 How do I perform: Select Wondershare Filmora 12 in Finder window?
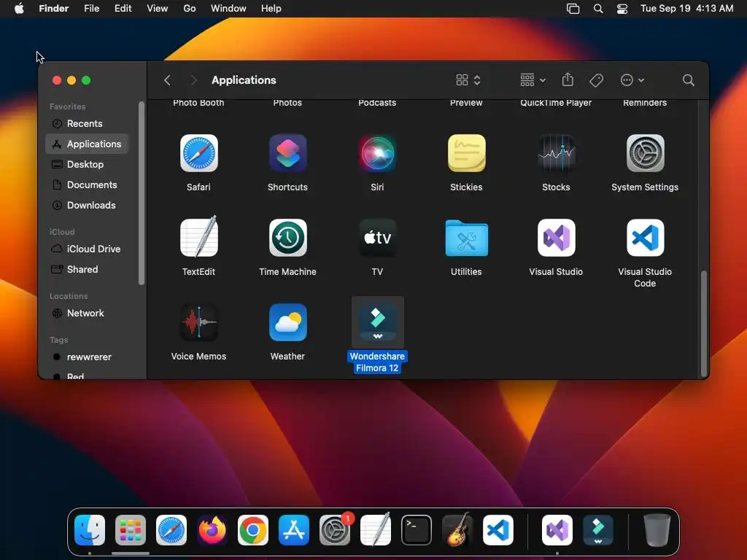click(377, 322)
